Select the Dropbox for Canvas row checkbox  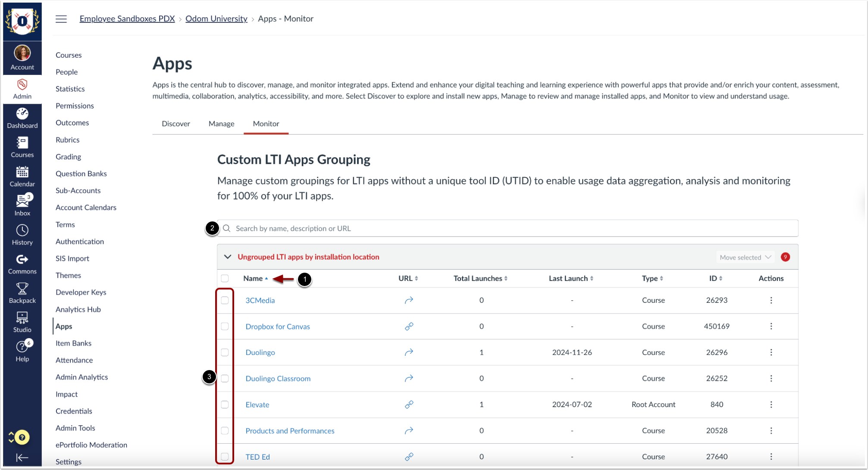tap(225, 326)
